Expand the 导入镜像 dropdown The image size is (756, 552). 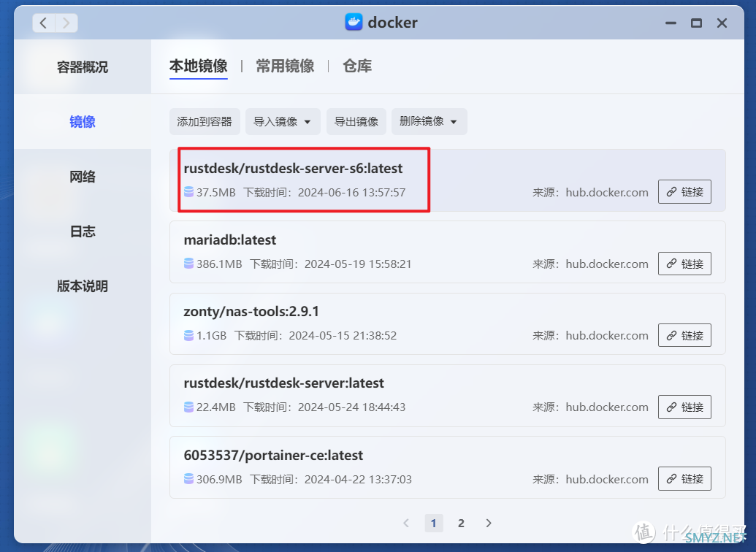(283, 121)
